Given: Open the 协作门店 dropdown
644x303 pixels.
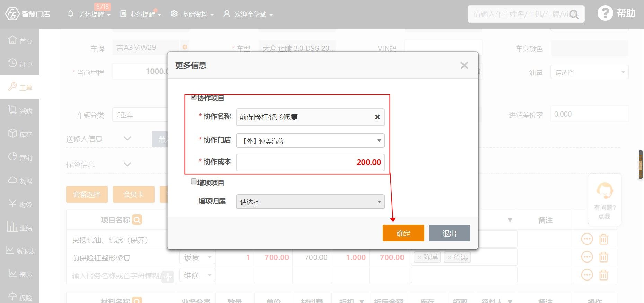Looking at the screenshot, I should click(310, 140).
